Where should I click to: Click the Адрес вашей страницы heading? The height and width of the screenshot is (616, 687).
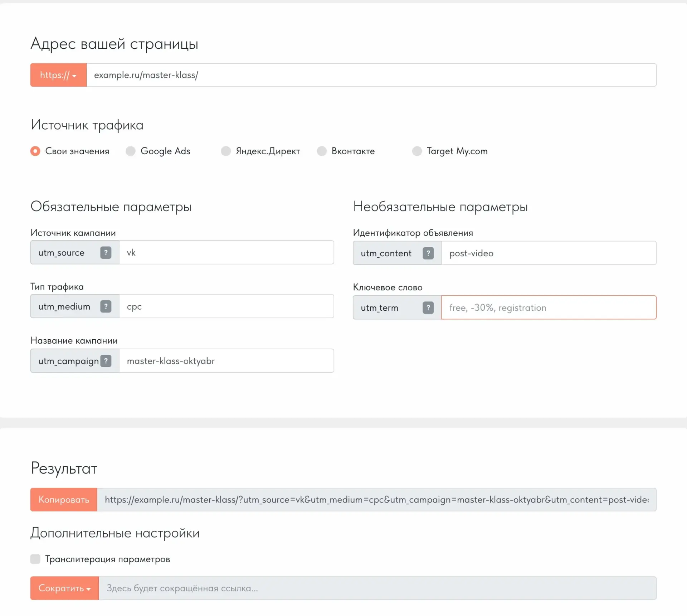[114, 44]
